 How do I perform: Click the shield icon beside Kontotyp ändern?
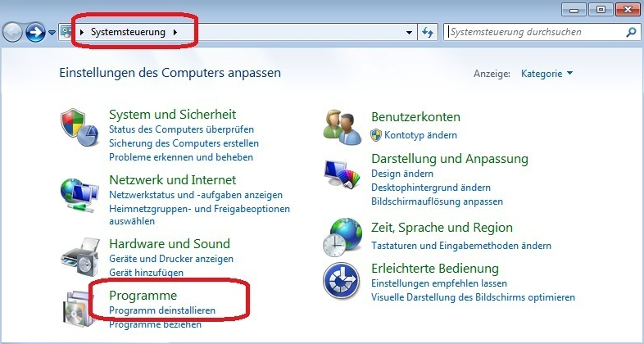[x=376, y=135]
